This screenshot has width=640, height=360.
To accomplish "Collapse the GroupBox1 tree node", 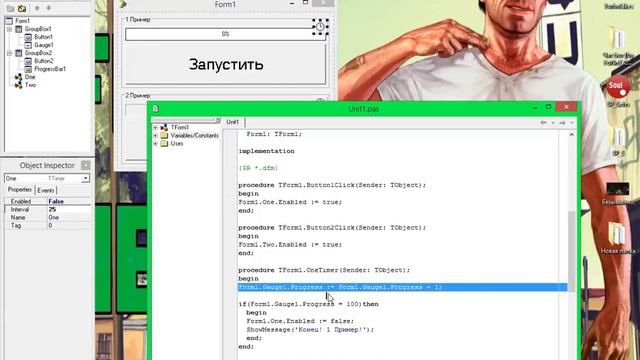I will 9,29.
